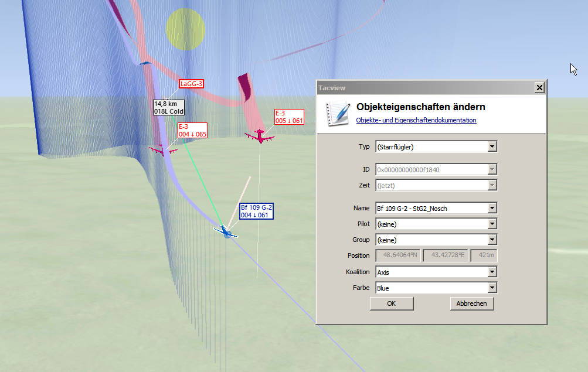Expand the Name combo box arrow
The height and width of the screenshot is (372, 588).
[x=492, y=208]
